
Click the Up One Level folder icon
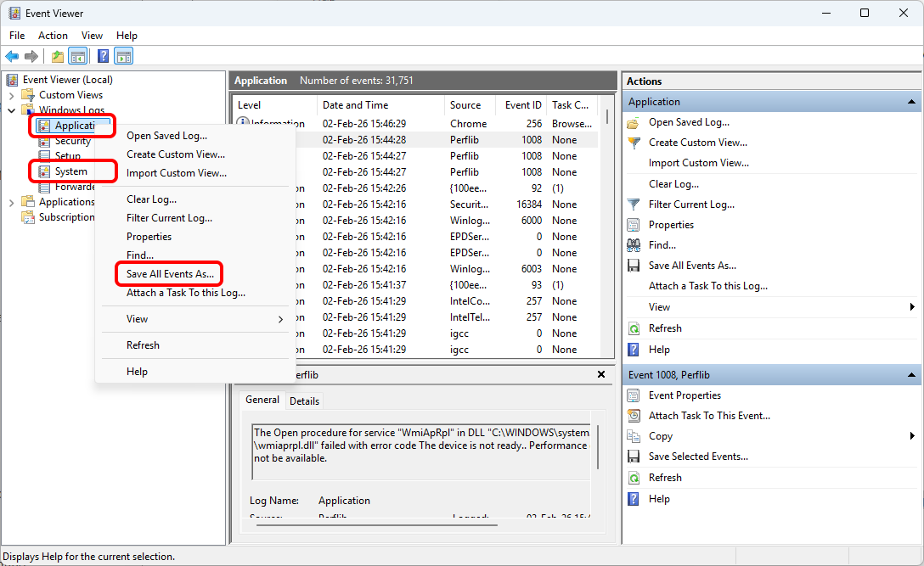pos(57,57)
